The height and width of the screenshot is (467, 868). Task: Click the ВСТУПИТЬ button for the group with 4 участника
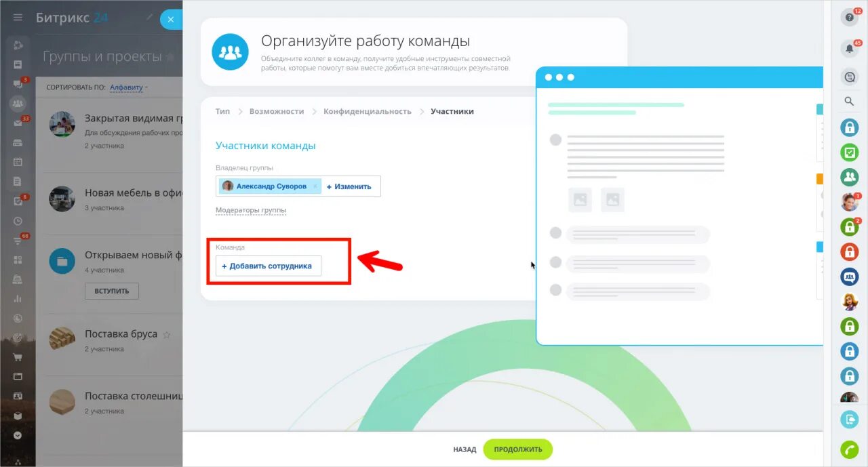112,291
